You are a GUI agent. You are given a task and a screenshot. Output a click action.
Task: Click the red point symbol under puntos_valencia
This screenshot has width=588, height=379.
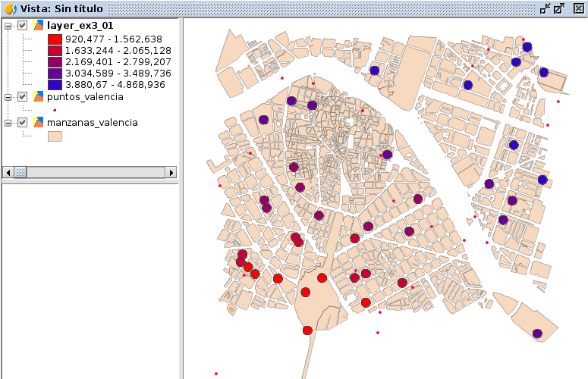coord(55,110)
